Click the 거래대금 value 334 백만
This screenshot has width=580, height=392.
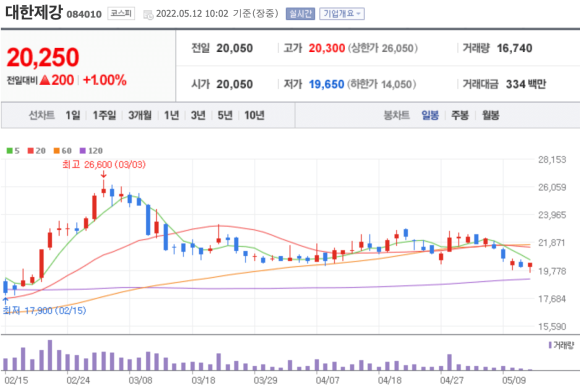(526, 84)
